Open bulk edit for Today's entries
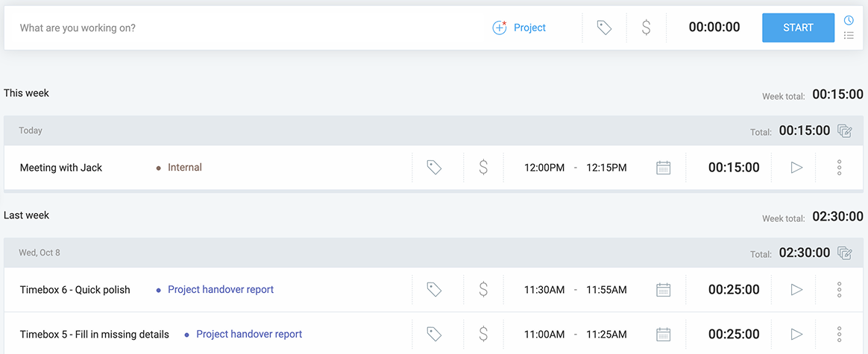This screenshot has width=868, height=354. point(845,131)
